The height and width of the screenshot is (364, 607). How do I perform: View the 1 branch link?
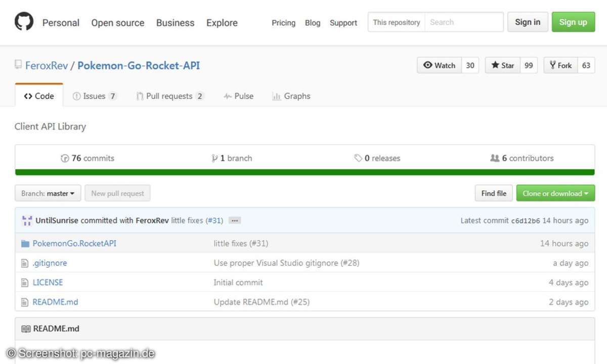(x=232, y=158)
